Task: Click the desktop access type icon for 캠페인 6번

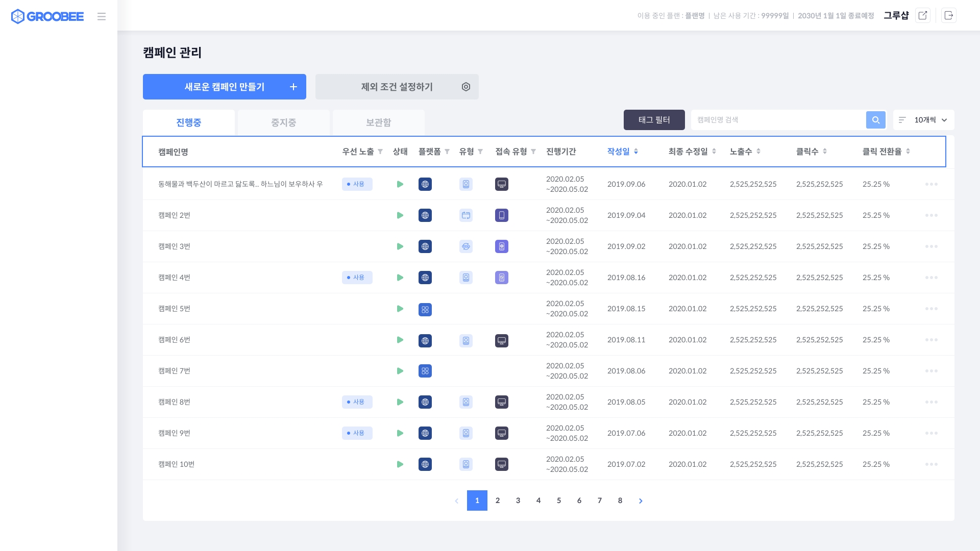Action: tap(501, 340)
